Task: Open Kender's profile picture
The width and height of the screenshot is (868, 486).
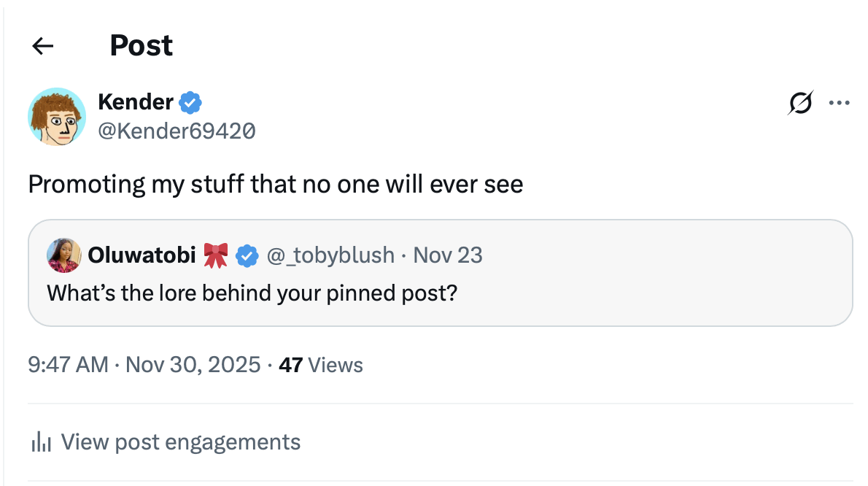Action: pos(56,117)
